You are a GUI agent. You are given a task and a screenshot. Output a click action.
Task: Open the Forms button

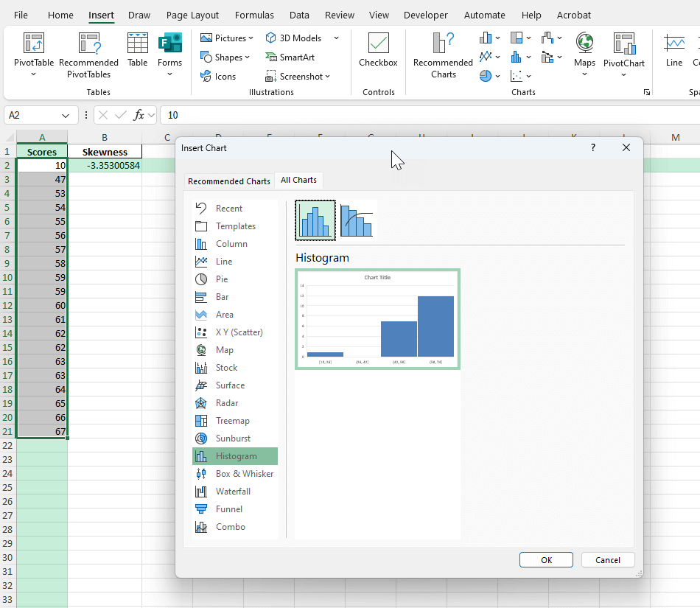click(x=169, y=55)
